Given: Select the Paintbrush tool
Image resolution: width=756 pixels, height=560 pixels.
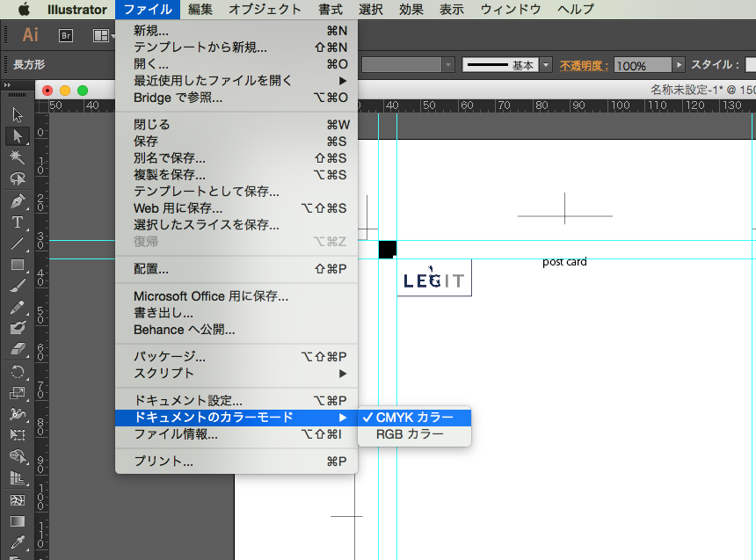Looking at the screenshot, I should tap(18, 286).
